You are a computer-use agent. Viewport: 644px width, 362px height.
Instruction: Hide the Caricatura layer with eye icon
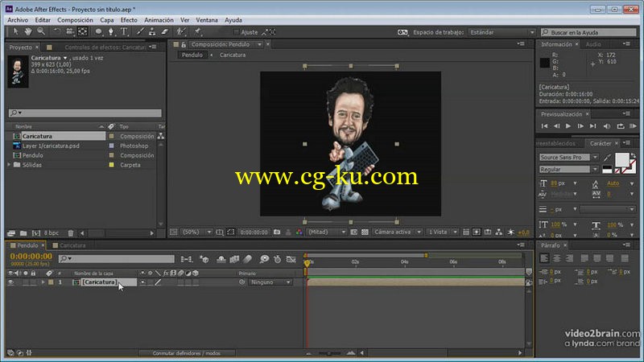pos(10,282)
